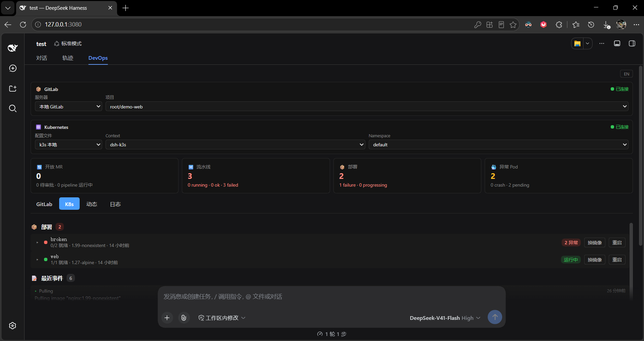644x341 pixels.
Task: Click the 部署 card icon
Action: click(342, 167)
